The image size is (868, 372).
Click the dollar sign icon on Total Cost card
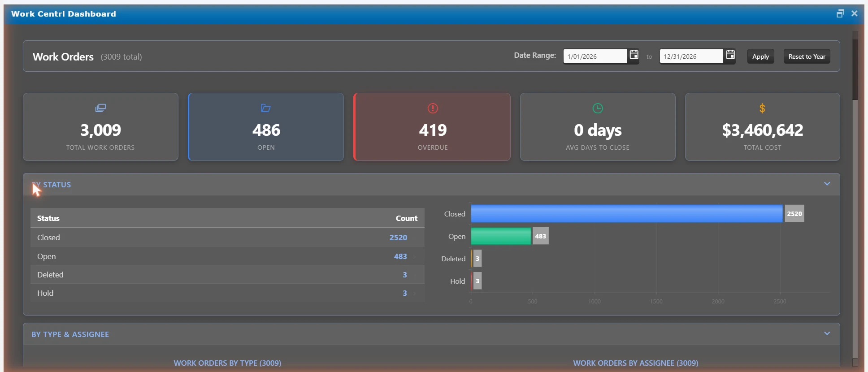(x=762, y=108)
